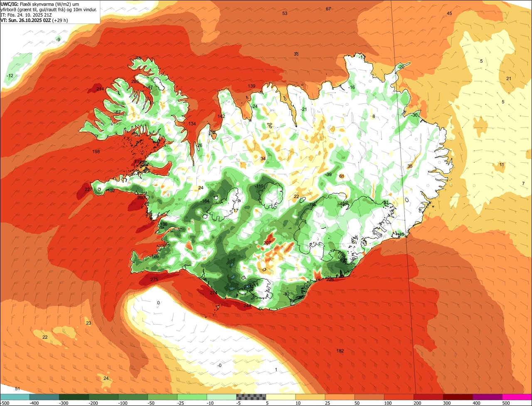Viewport: 532px width, 406px height.
Task: Select the red-orange 100 to 200 legend swatch
Action: tap(399, 397)
